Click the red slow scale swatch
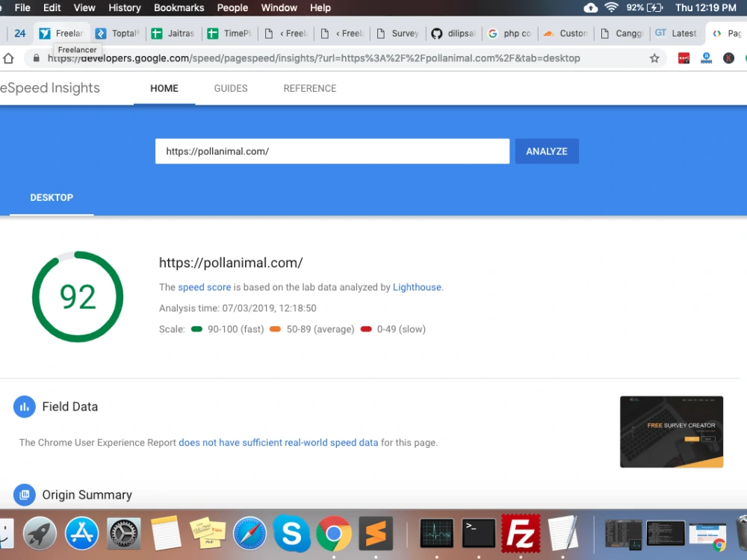The height and width of the screenshot is (560, 747). pyautogui.click(x=366, y=329)
